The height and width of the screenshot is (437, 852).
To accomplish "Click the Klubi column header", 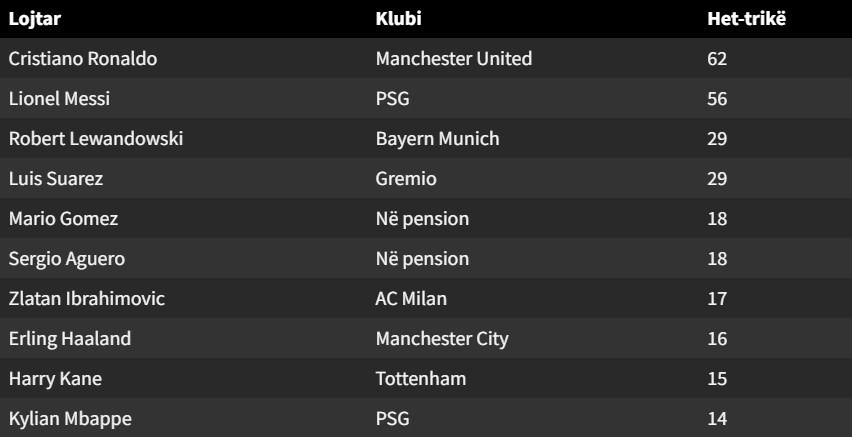I will tap(398, 18).
